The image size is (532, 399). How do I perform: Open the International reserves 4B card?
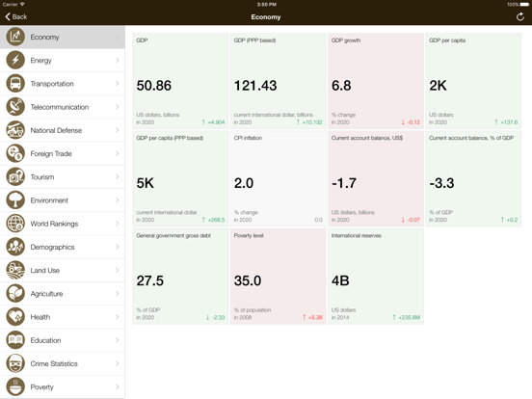tap(376, 277)
